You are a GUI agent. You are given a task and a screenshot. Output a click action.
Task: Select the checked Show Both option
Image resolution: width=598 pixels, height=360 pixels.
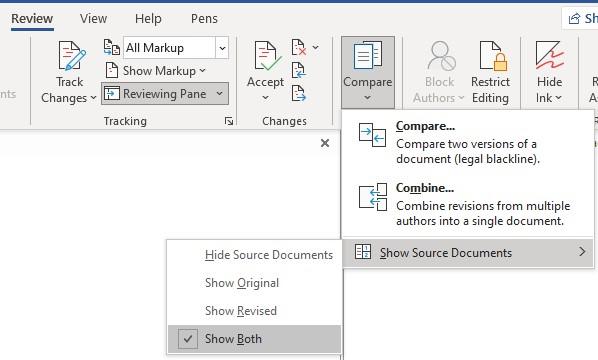[x=254, y=339]
